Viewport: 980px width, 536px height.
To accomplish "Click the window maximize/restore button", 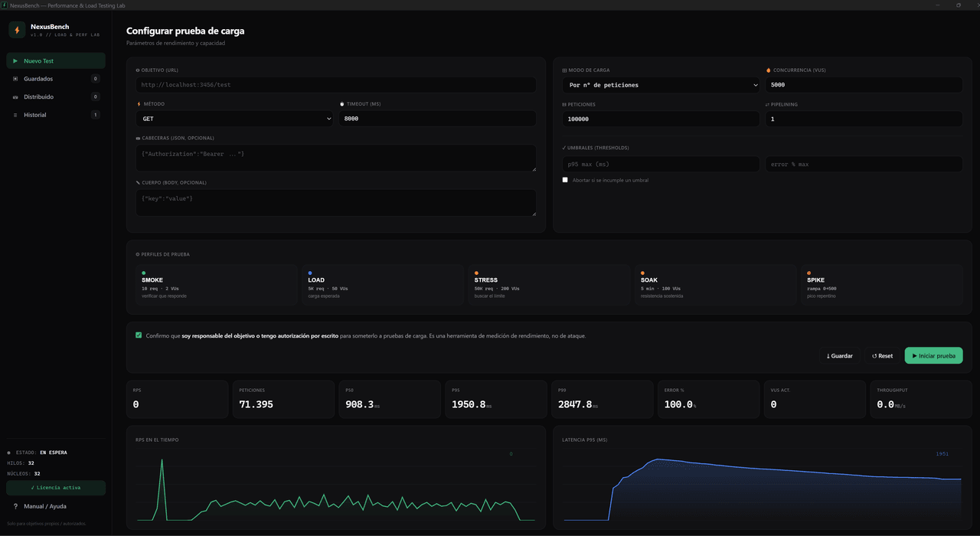I will [959, 5].
